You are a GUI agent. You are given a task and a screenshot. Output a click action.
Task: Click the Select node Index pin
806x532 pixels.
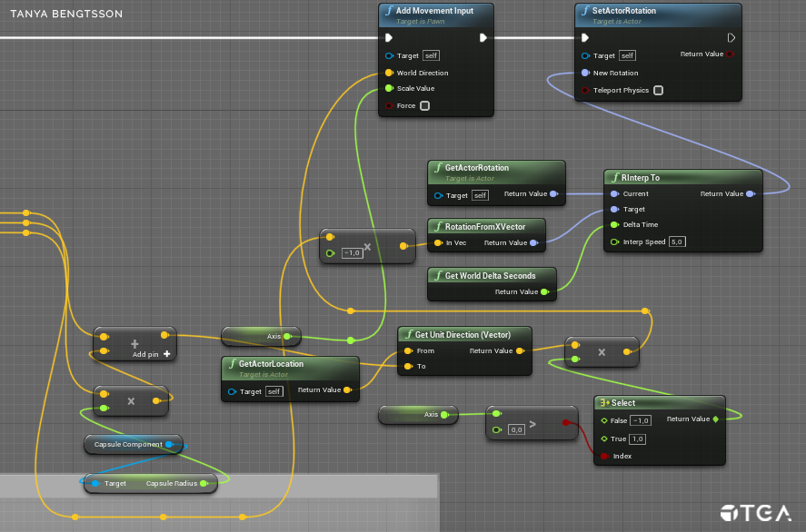click(x=604, y=456)
